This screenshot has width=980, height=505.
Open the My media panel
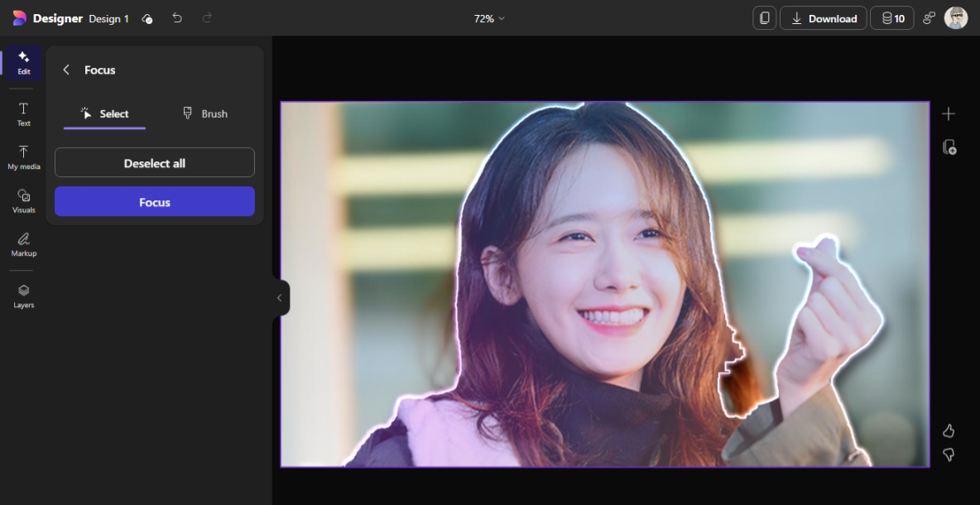(23, 157)
